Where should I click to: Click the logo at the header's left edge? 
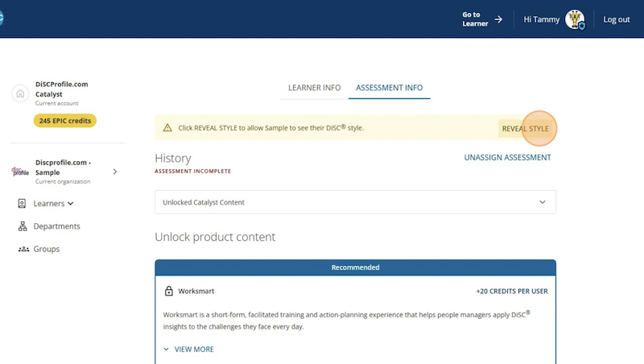[x=2, y=18]
